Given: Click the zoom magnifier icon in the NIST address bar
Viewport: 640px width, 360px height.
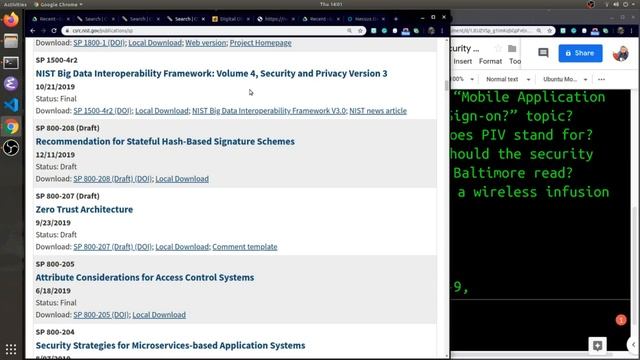Looking at the screenshot, I should point(349,31).
